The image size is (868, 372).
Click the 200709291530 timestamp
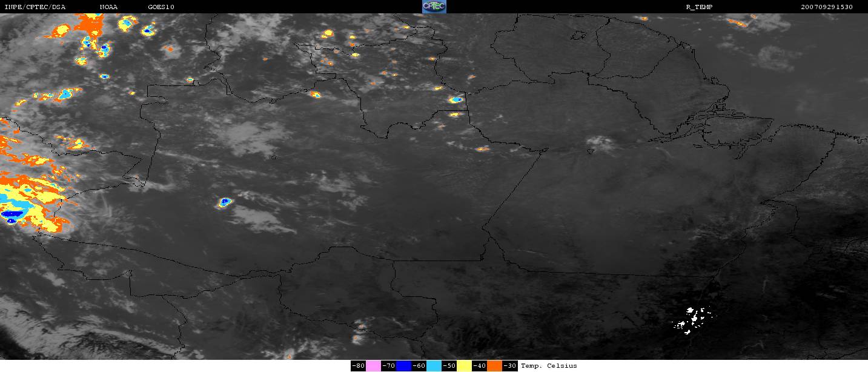[x=826, y=7]
